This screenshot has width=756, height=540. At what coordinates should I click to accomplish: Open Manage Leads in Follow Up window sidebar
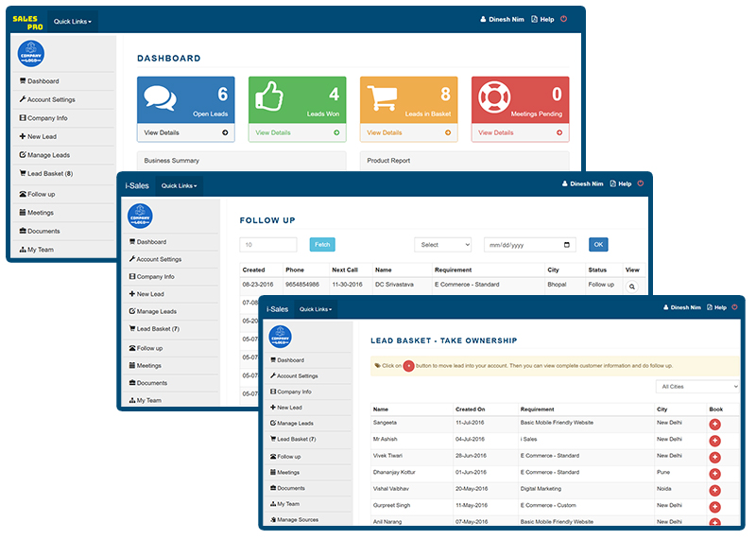point(153,311)
